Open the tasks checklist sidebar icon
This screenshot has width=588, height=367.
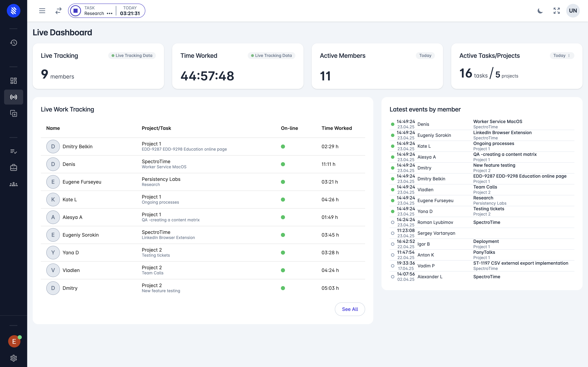pyautogui.click(x=14, y=151)
